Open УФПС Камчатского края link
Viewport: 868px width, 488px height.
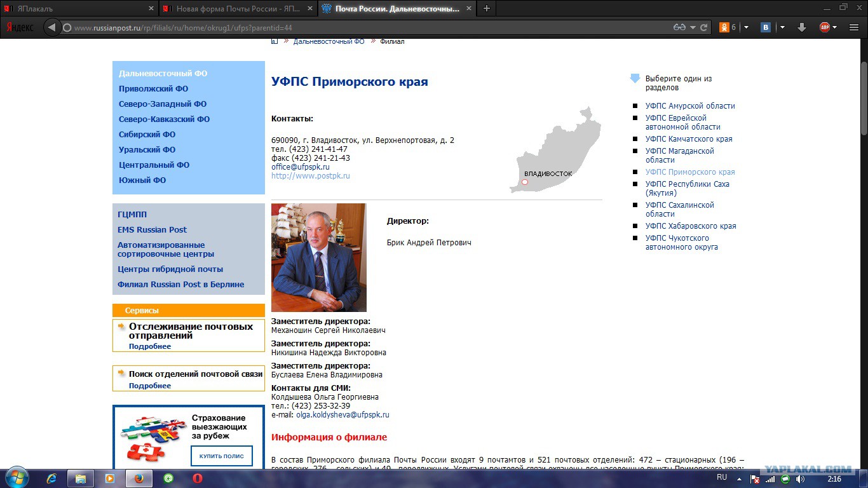pos(689,139)
